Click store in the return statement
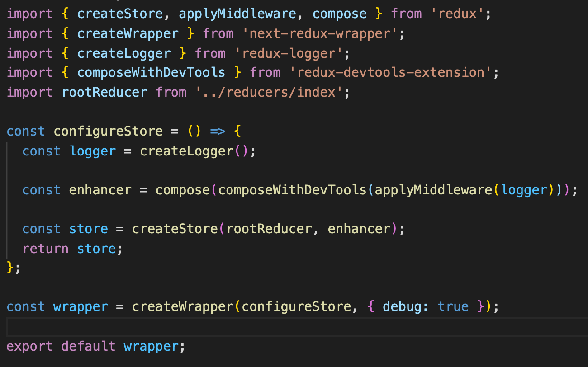The width and height of the screenshot is (588, 367). coord(96,249)
